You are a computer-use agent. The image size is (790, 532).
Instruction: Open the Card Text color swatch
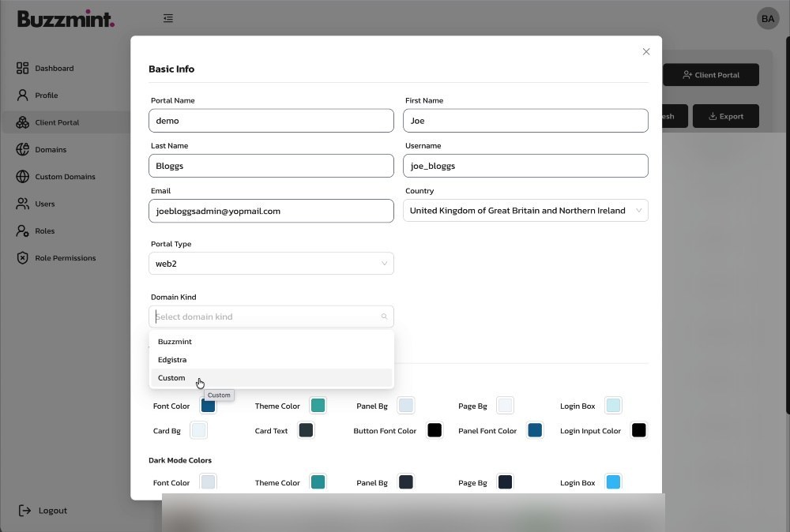[306, 430]
